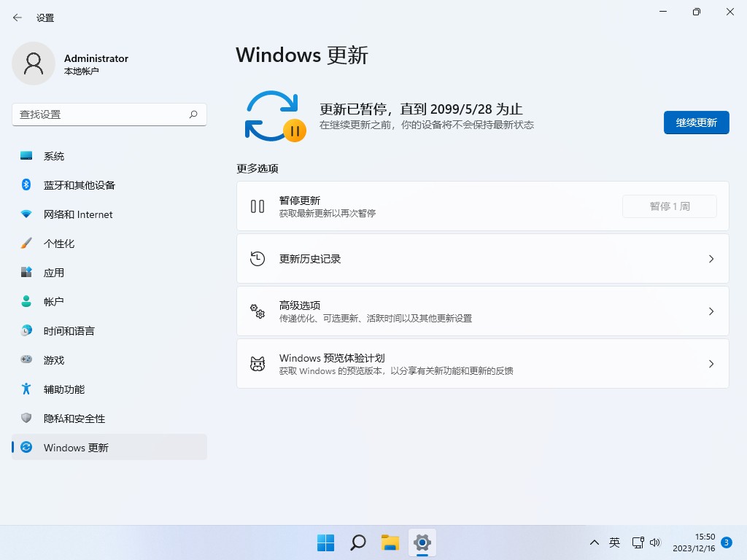
Task: Expand 更新历史记录 with its chevron
Action: click(711, 259)
